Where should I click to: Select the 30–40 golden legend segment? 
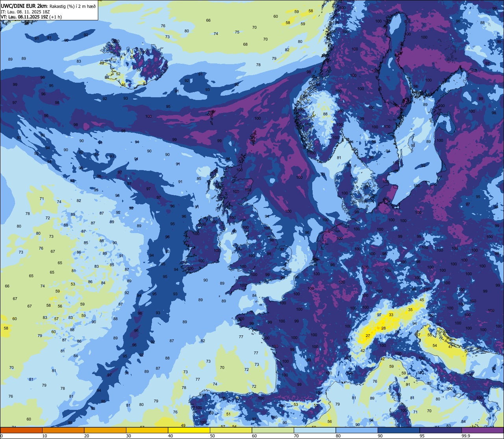tap(147, 430)
